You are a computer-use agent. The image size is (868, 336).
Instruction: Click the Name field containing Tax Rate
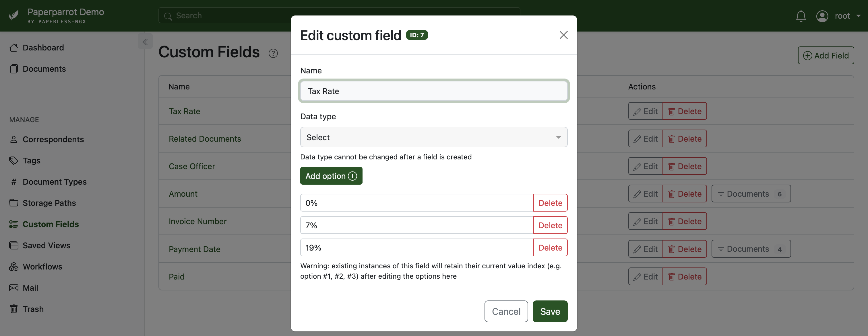tap(433, 91)
